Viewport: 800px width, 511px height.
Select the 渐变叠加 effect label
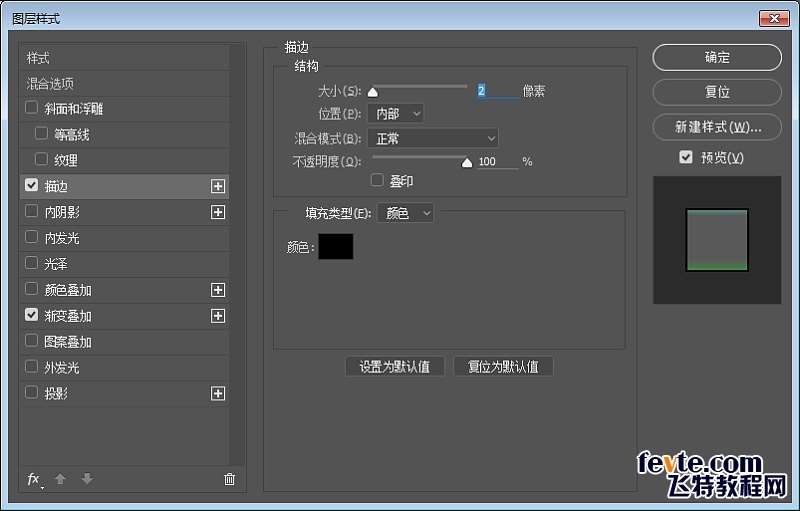pos(68,316)
